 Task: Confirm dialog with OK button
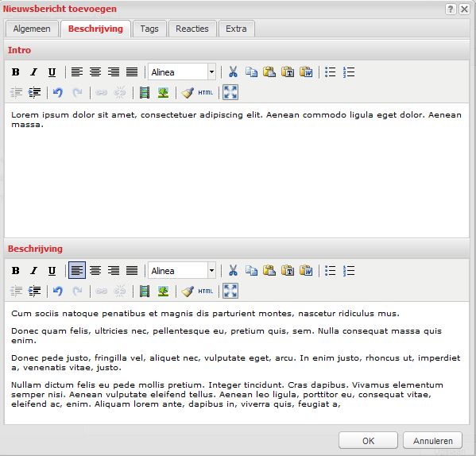(x=368, y=441)
